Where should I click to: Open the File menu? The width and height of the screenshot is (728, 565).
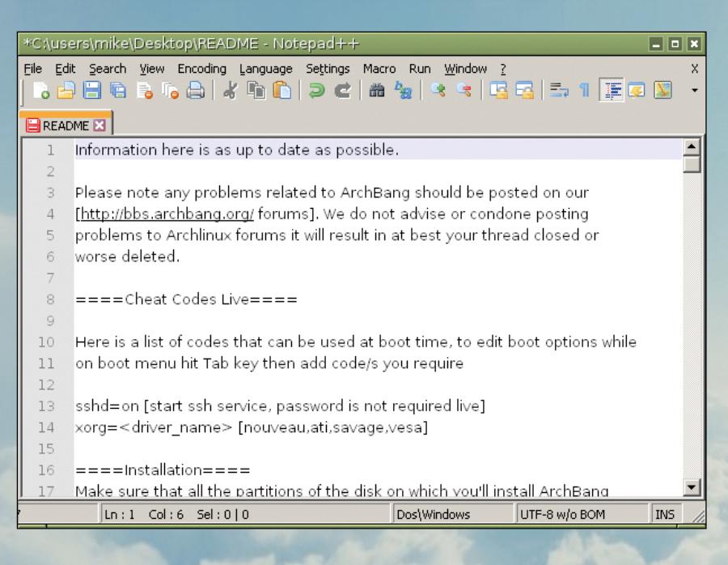coord(33,69)
